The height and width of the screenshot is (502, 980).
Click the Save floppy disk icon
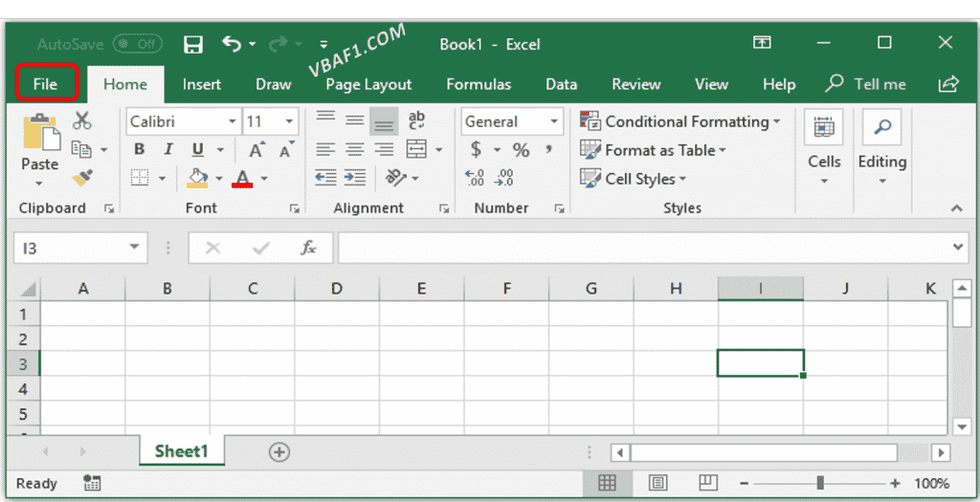(x=193, y=45)
